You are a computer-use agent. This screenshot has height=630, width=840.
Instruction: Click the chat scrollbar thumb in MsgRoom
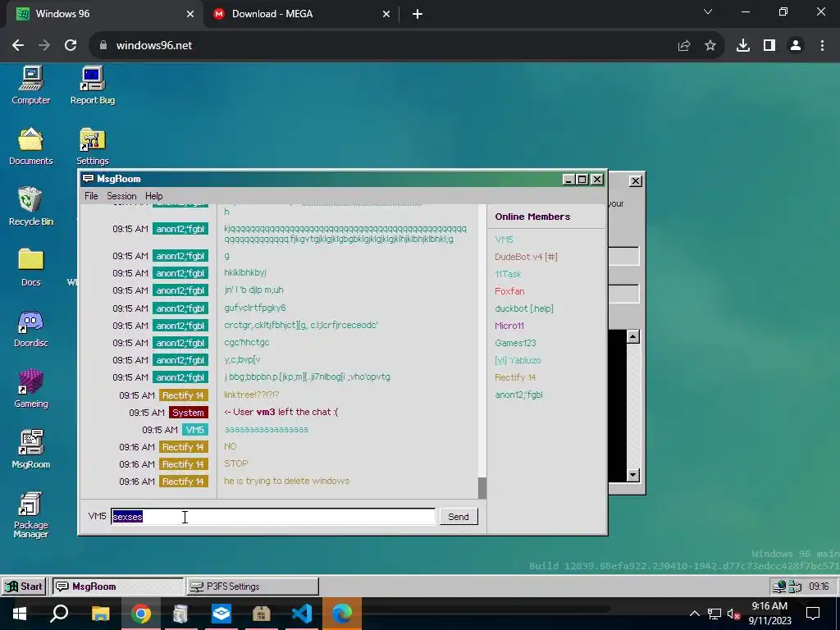482,487
